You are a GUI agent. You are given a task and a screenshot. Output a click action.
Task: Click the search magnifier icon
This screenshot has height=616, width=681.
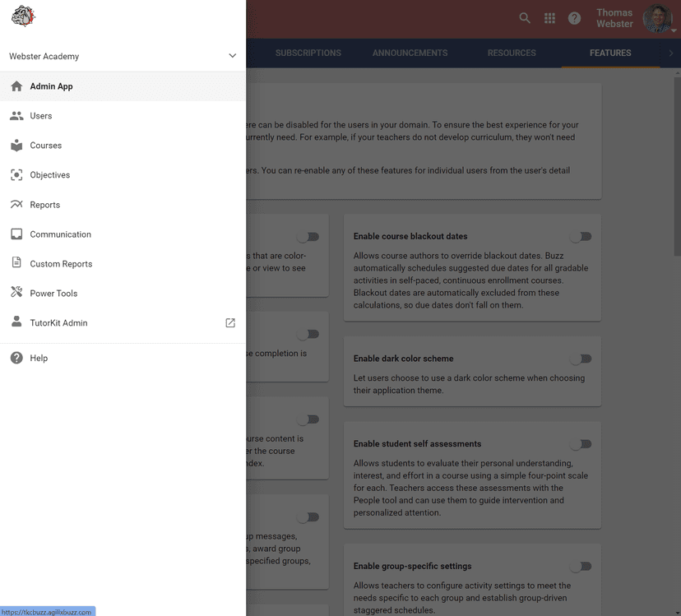click(525, 17)
